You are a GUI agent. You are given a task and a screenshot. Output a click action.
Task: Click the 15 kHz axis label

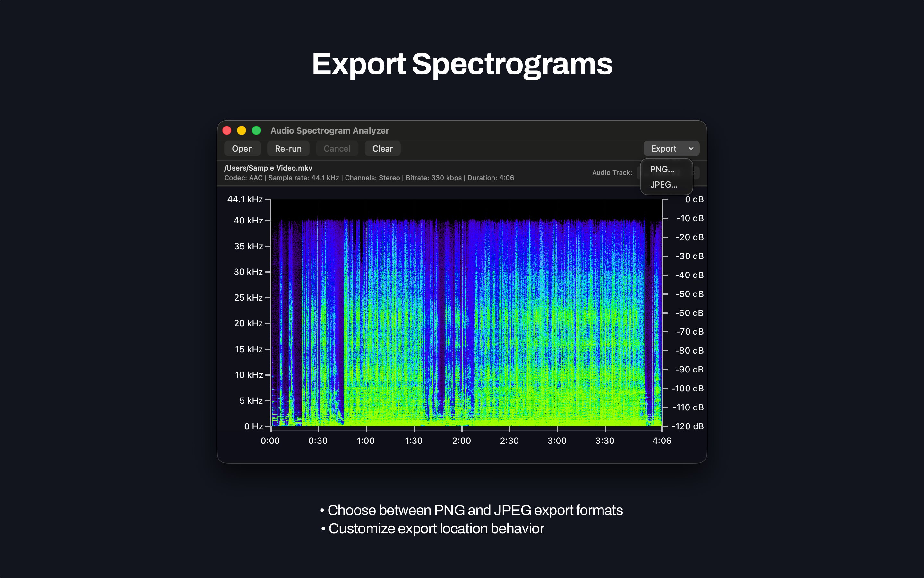click(x=249, y=349)
